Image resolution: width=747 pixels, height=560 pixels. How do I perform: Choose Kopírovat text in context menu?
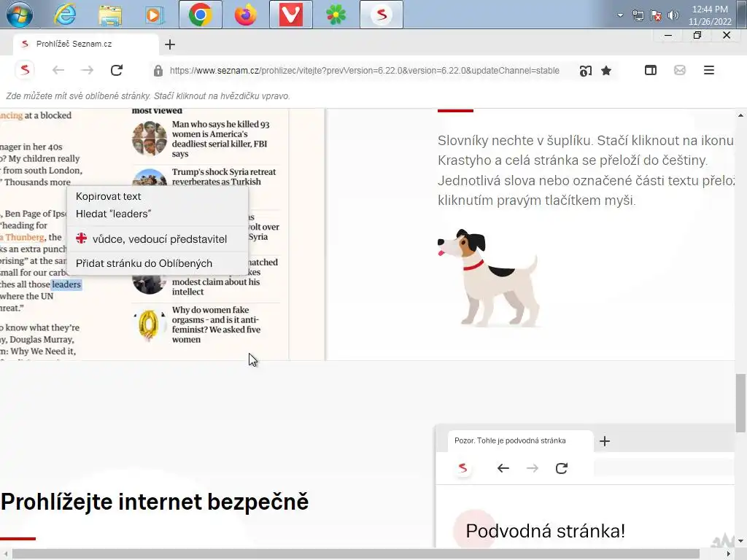click(158, 196)
